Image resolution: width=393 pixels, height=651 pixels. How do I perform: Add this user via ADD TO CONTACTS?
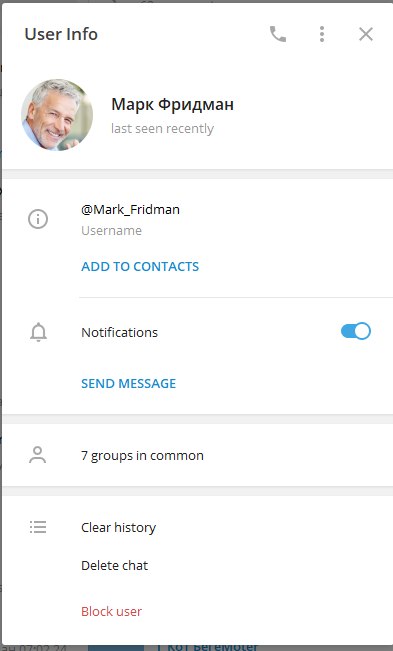pos(140,266)
